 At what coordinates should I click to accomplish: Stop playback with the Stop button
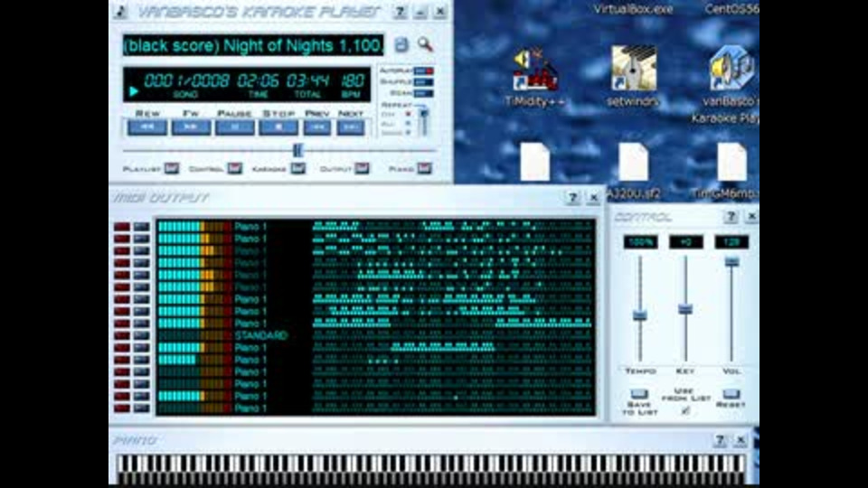click(278, 127)
